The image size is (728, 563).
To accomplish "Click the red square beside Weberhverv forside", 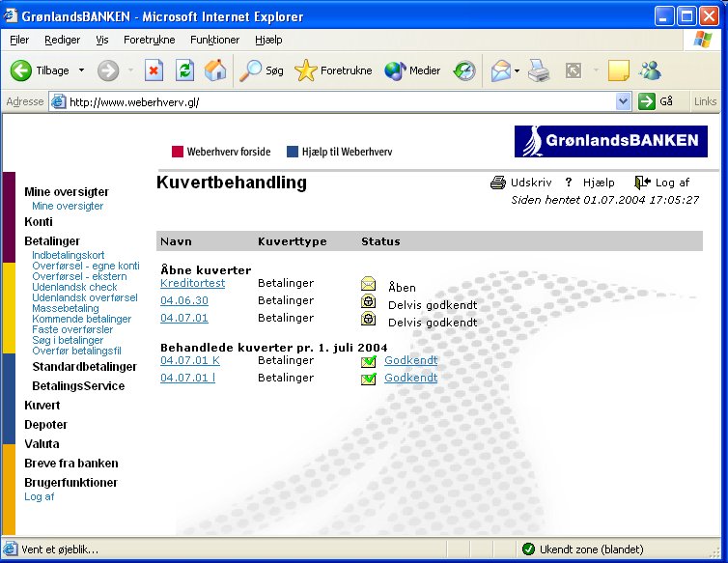I will coord(178,152).
